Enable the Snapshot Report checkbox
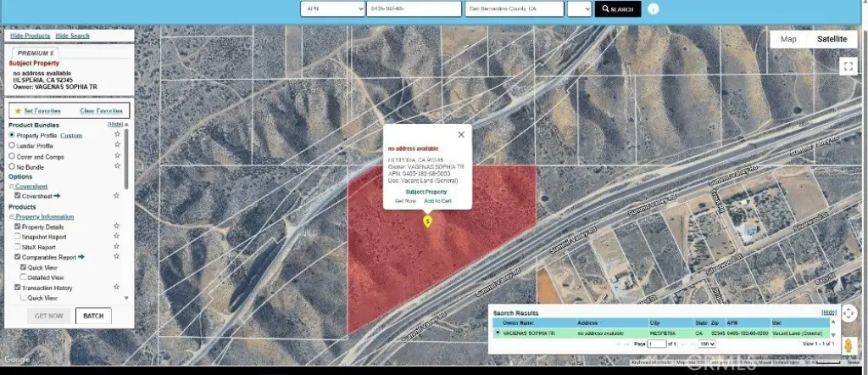The width and height of the screenshot is (868, 375). pos(17,237)
